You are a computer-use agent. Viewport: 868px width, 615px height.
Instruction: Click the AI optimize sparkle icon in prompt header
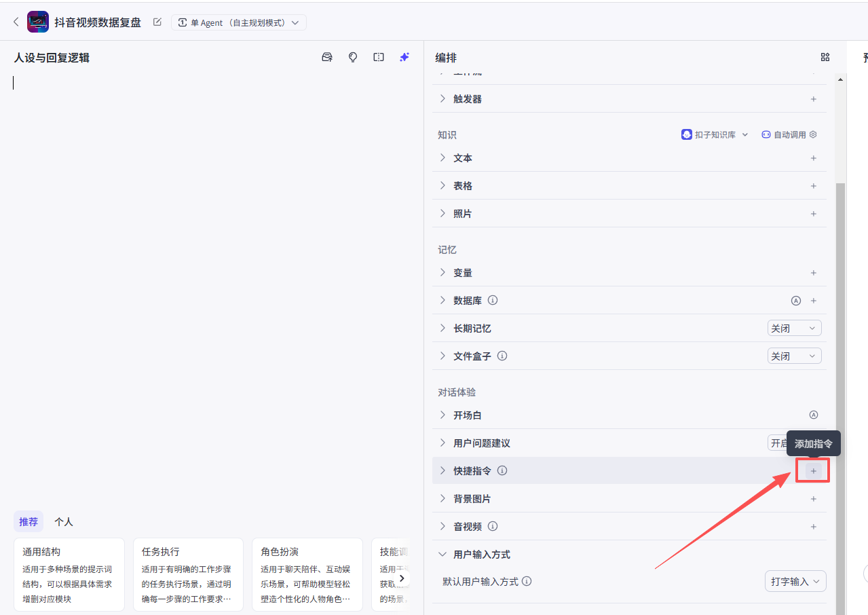(x=404, y=58)
